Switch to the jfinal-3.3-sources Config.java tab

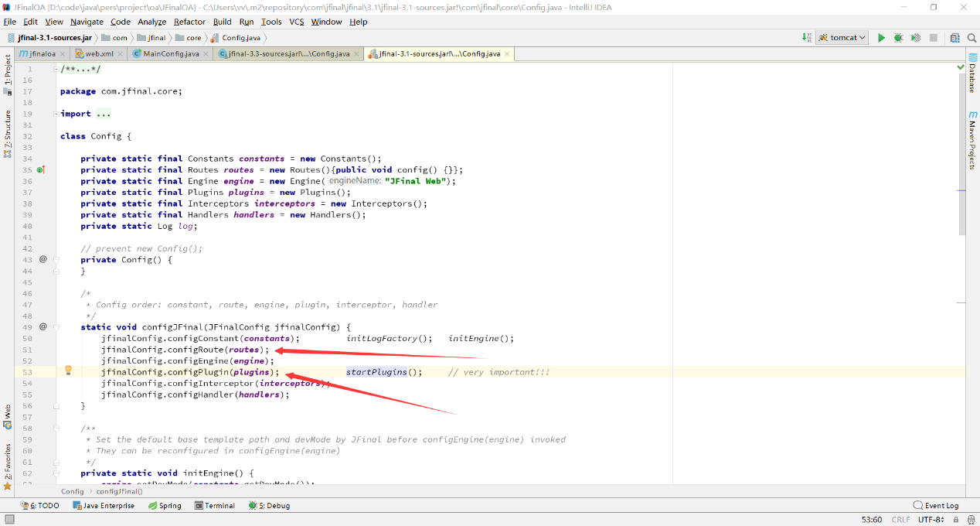point(289,54)
